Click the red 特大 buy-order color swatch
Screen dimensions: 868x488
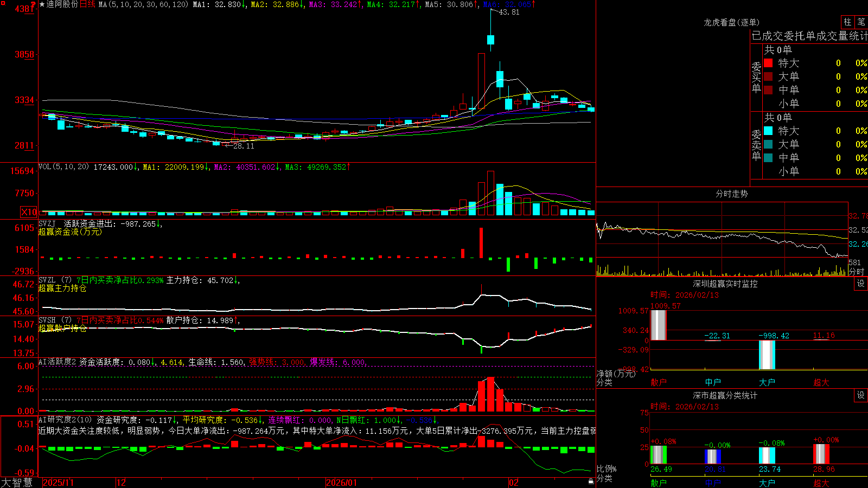768,63
